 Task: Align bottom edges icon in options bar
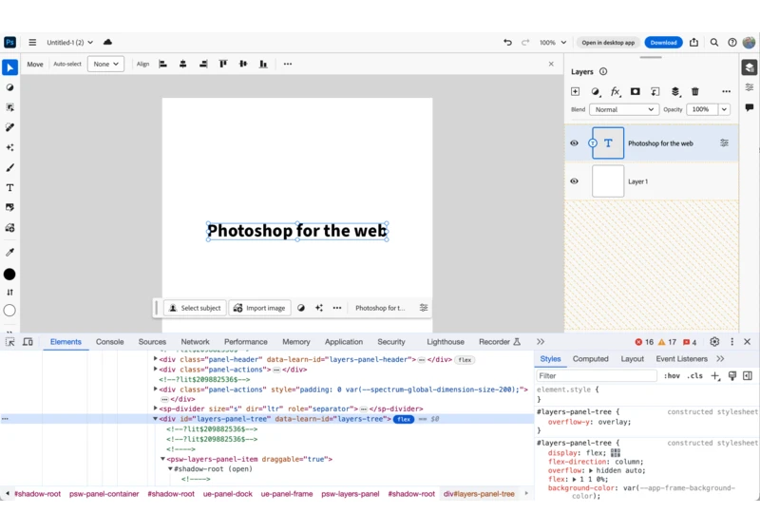[x=263, y=64]
